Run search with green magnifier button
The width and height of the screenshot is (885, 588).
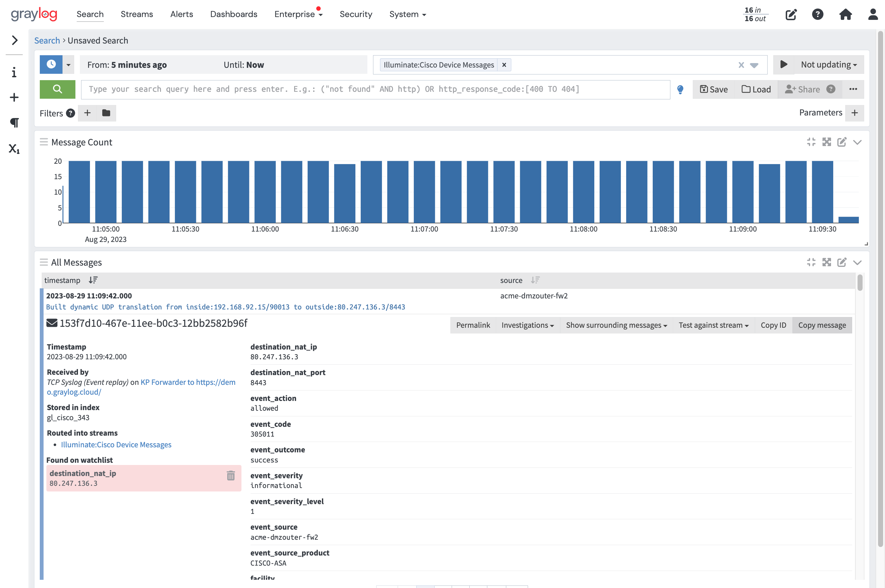click(x=57, y=89)
